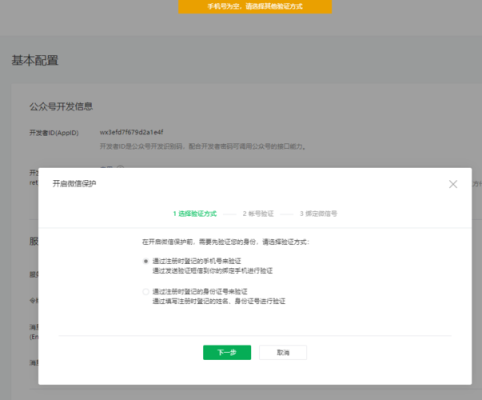Viewport: 482px width, 400px height.
Task: Click the 在开启微信保护前 instruction text
Action: pyautogui.click(x=226, y=242)
